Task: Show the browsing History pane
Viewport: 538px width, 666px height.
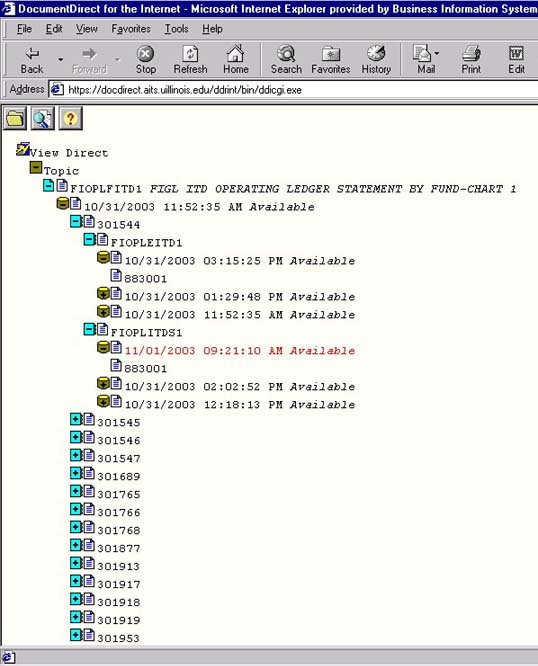Action: tap(376, 60)
